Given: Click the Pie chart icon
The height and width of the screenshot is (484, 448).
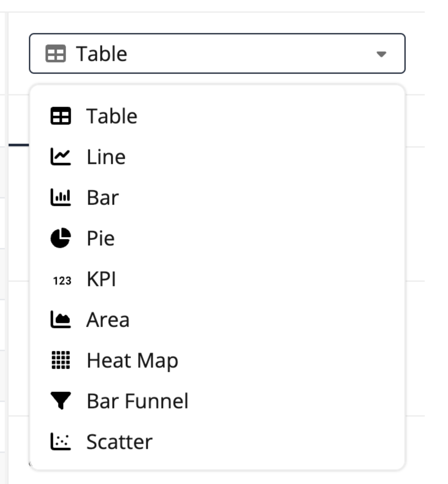Looking at the screenshot, I should (x=60, y=238).
